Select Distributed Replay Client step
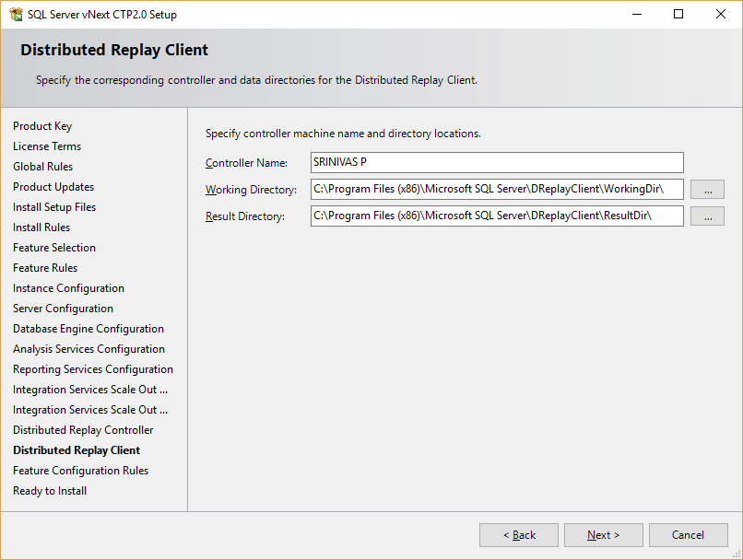 point(77,450)
